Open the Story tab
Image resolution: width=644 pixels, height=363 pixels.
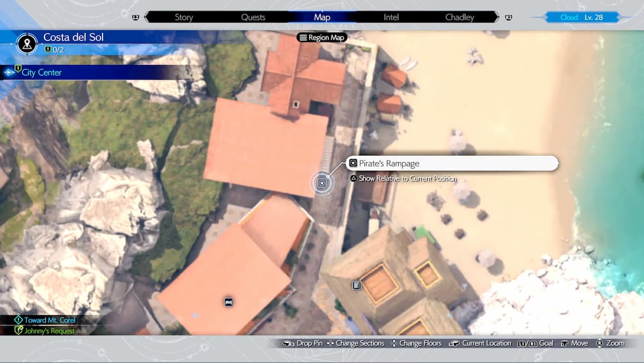(x=184, y=17)
